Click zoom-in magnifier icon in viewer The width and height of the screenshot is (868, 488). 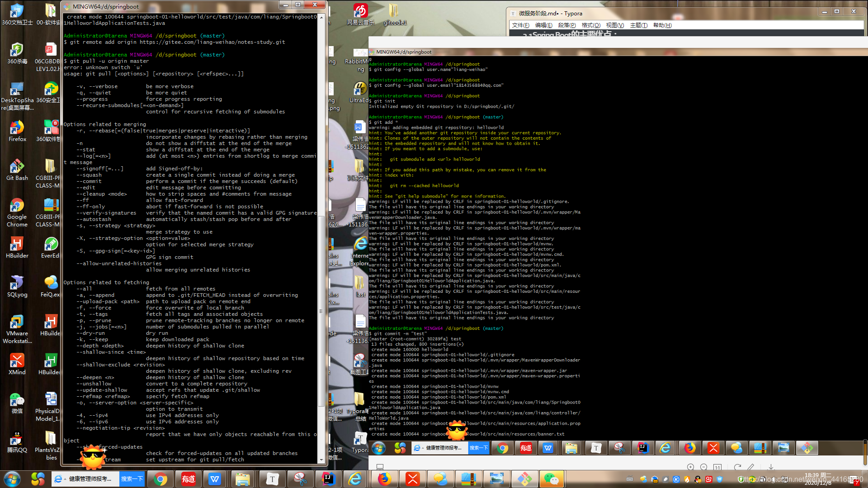(x=690, y=467)
